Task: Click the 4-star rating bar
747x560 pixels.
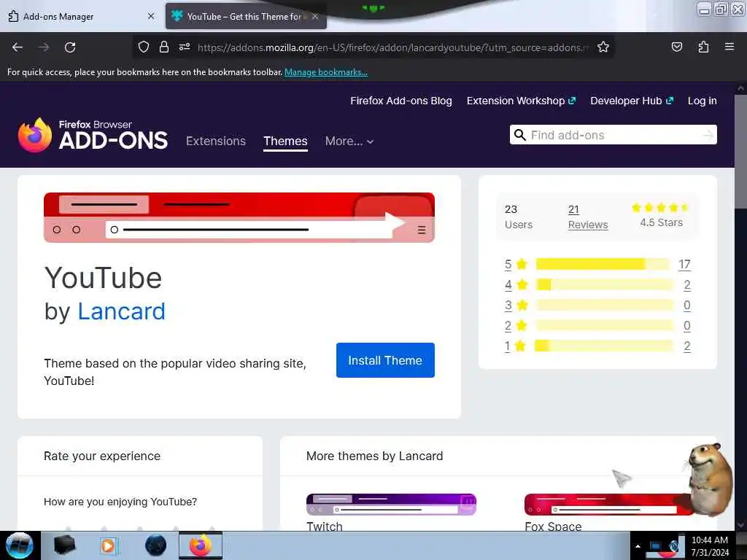Action: click(x=605, y=285)
